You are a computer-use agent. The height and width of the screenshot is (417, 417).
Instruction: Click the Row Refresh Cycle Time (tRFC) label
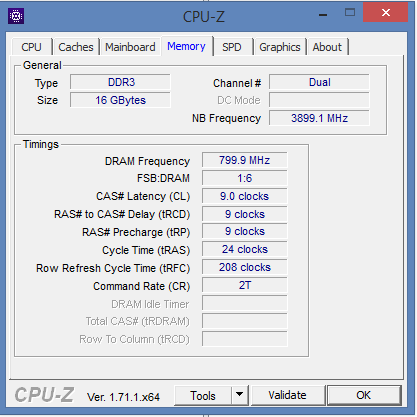(113, 268)
